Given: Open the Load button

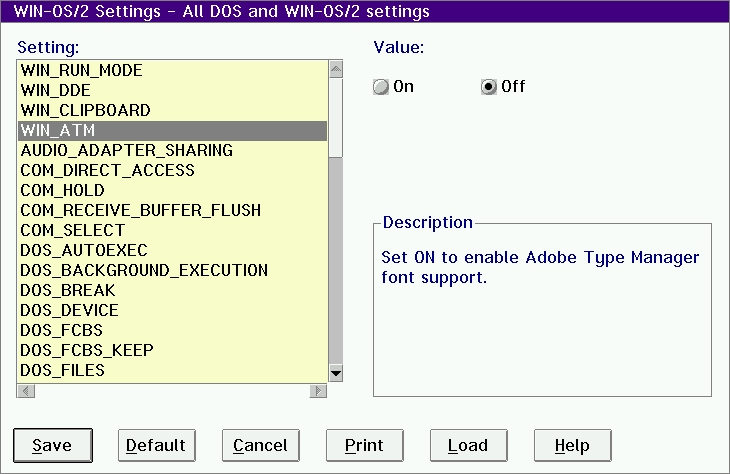Looking at the screenshot, I should [x=468, y=446].
